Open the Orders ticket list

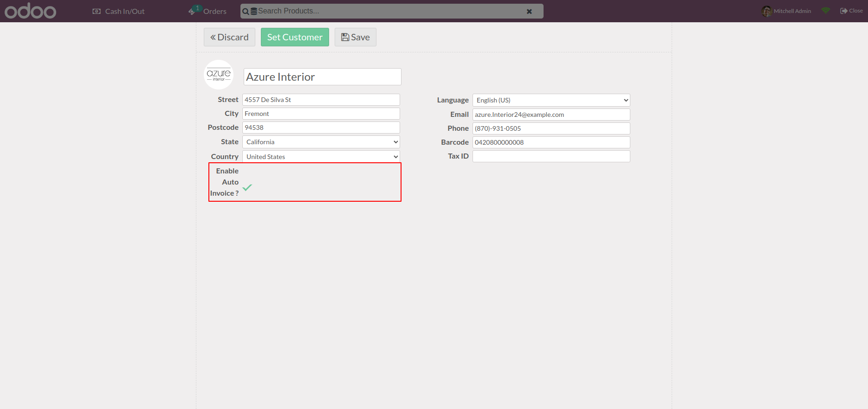207,11
